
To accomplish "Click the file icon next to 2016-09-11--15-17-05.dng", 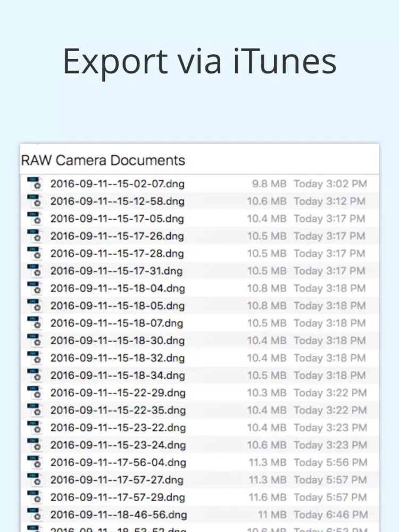I will coord(35,218).
